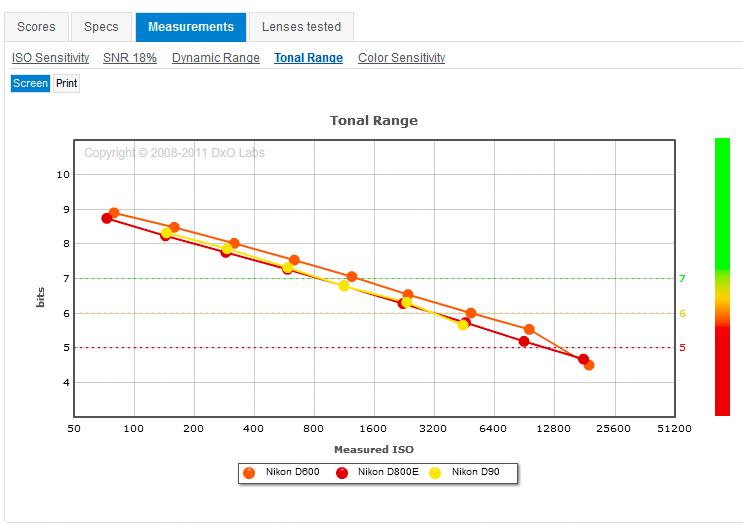
Task: Click the red 5 threshold label
Action: [x=682, y=348]
